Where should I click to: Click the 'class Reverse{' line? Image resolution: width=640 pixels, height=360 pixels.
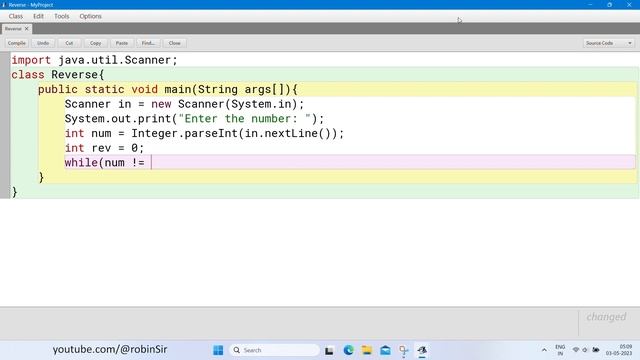[58, 75]
